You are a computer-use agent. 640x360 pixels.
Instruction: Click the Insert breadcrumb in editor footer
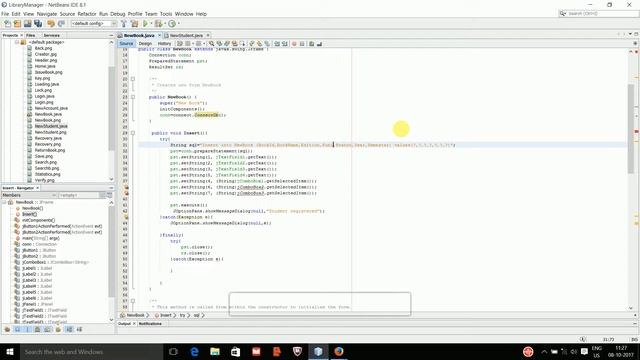tap(166, 316)
